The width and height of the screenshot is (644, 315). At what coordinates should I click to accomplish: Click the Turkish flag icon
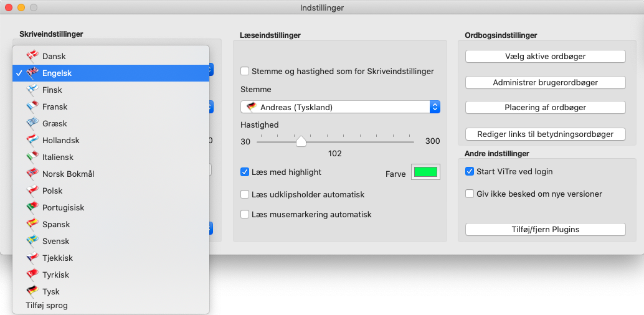[32, 275]
